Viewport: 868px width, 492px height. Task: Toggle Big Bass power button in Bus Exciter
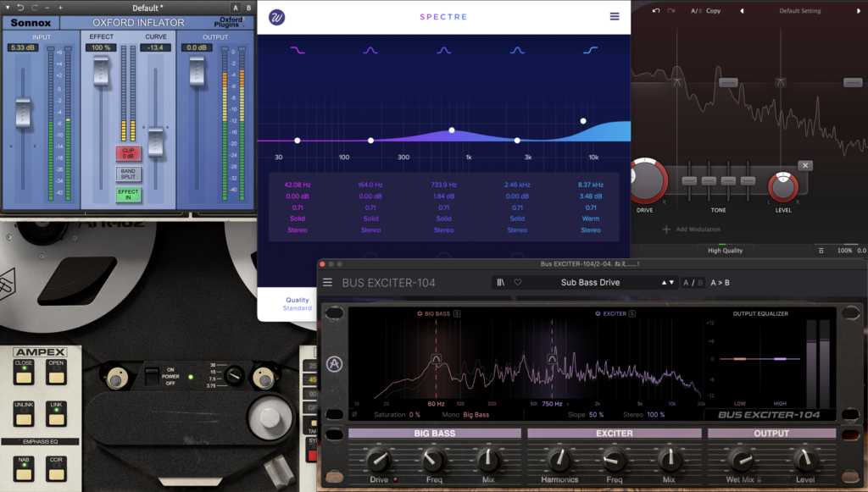420,313
